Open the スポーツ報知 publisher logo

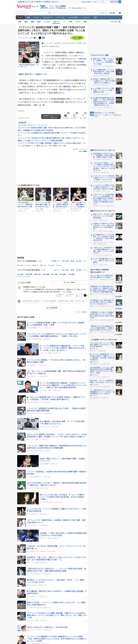click(x=77, y=38)
